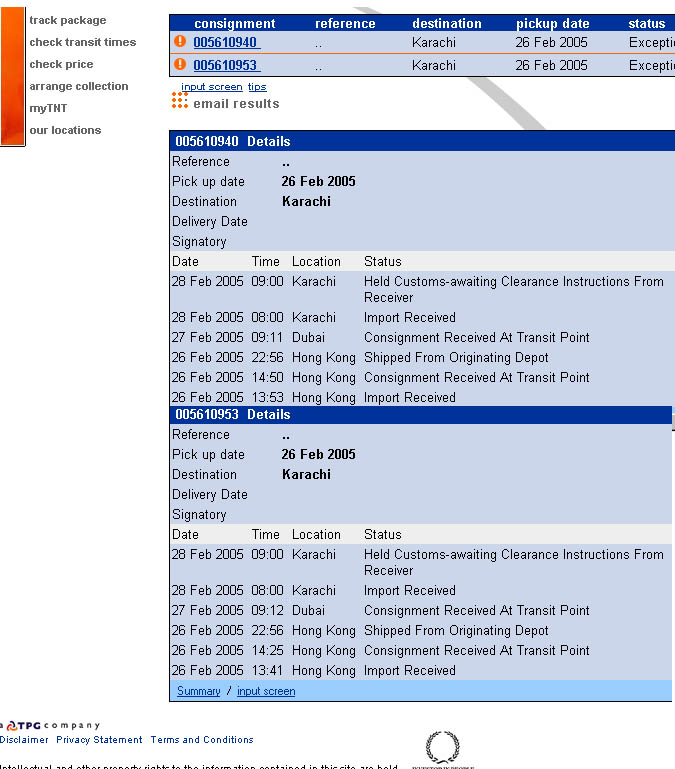
Task: Click email results text
Action: (x=236, y=104)
